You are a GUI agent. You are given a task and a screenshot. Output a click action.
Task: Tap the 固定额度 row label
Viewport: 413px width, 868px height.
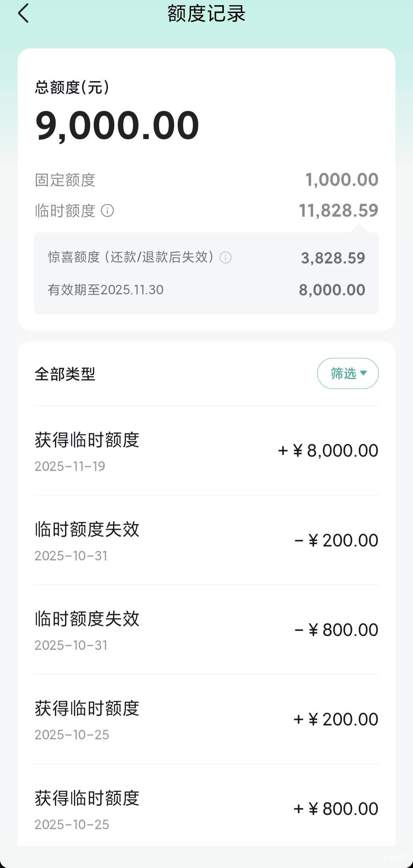tap(65, 180)
